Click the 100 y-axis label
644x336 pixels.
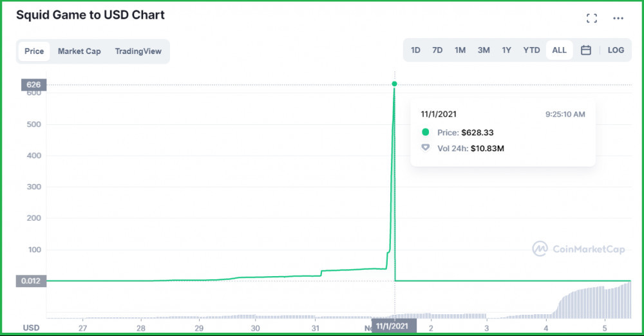tap(35, 250)
